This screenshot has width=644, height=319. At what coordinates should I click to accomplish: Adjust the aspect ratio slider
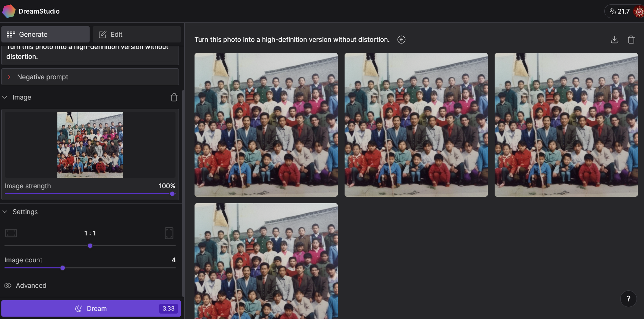(x=90, y=246)
